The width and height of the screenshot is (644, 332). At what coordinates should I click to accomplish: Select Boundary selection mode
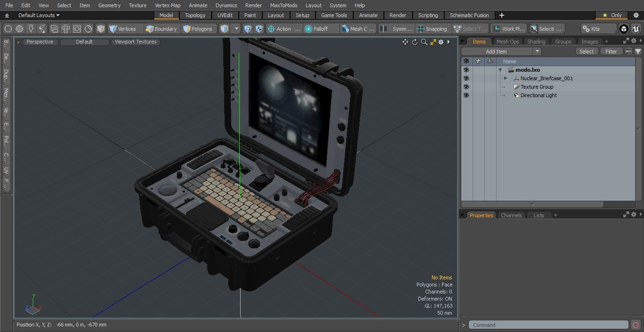click(161, 29)
